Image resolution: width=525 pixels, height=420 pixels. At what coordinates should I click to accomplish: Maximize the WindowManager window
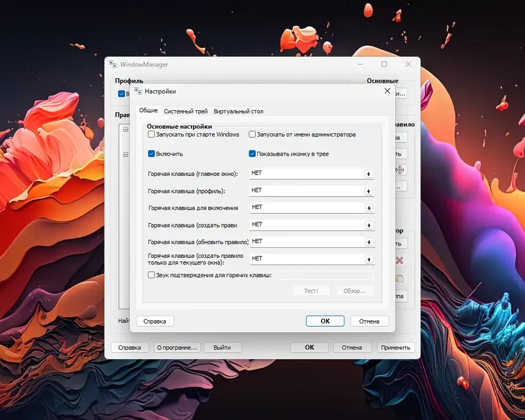[385, 64]
